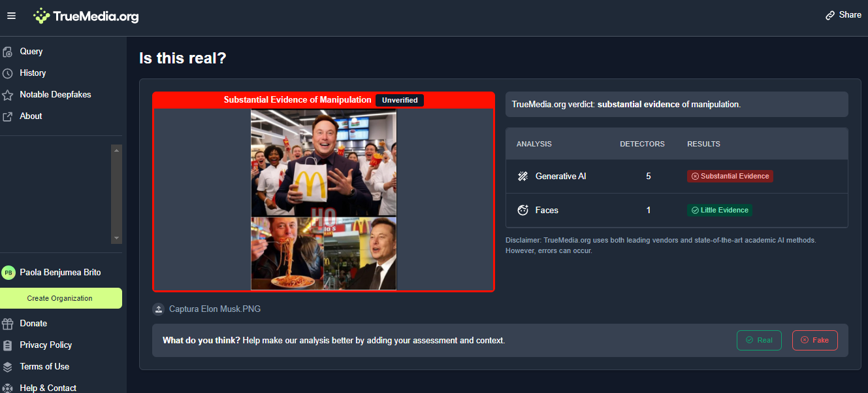Click the Faces analysis icon
The height and width of the screenshot is (393, 868).
pyautogui.click(x=522, y=210)
